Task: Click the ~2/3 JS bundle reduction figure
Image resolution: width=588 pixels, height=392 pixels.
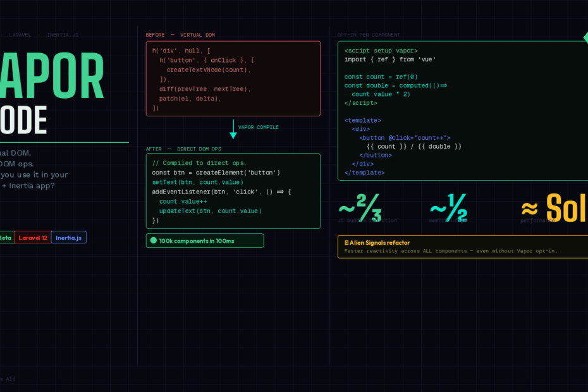Action: (x=360, y=207)
